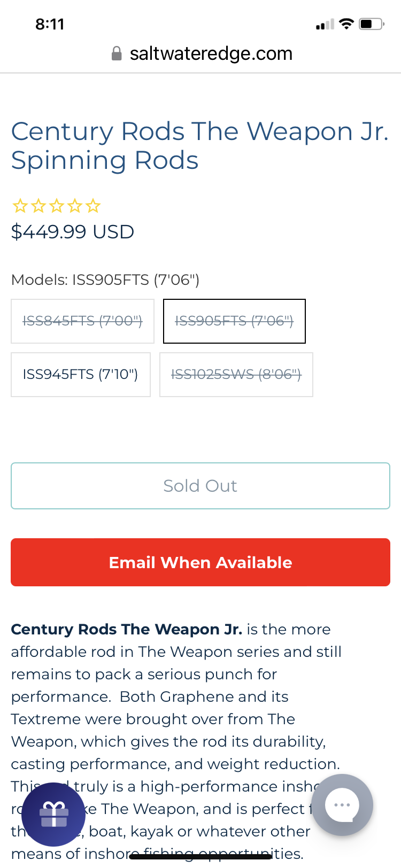Image resolution: width=401 pixels, height=868 pixels.
Task: Click Email When Available button
Action: (200, 562)
